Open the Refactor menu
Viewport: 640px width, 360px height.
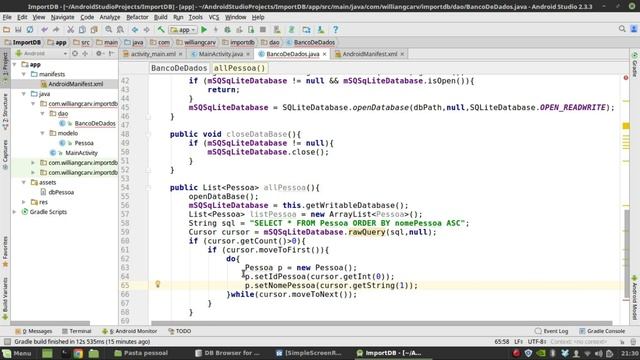[137, 17]
